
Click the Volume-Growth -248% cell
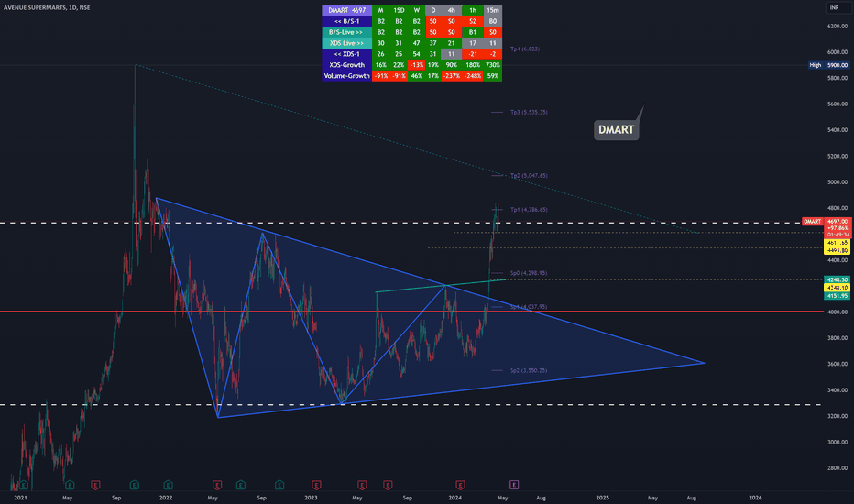coord(472,76)
